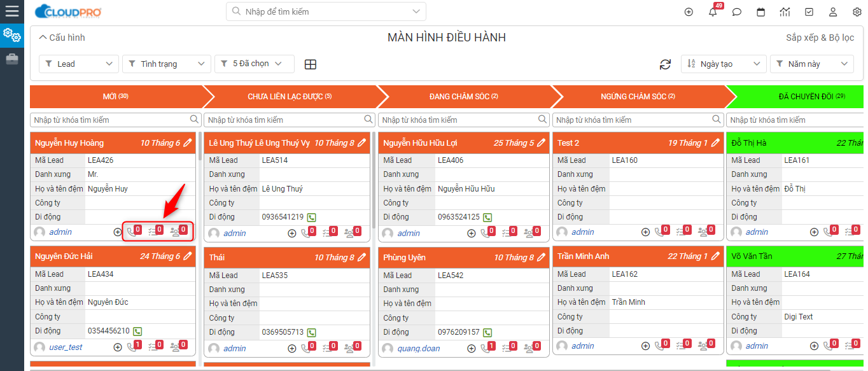Open the Lead module filter dropdown

point(79,64)
